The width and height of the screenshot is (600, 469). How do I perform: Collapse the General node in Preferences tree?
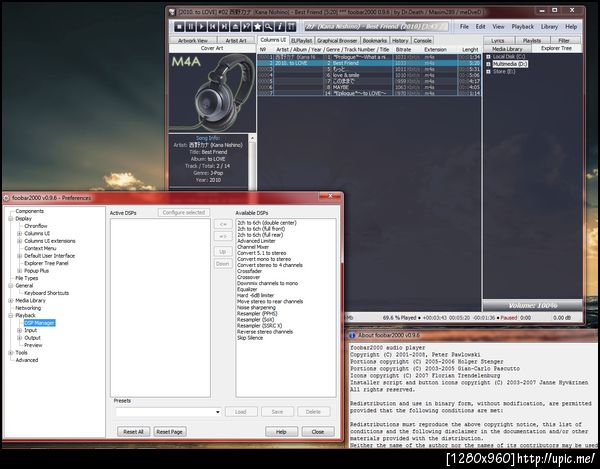tap(11, 286)
